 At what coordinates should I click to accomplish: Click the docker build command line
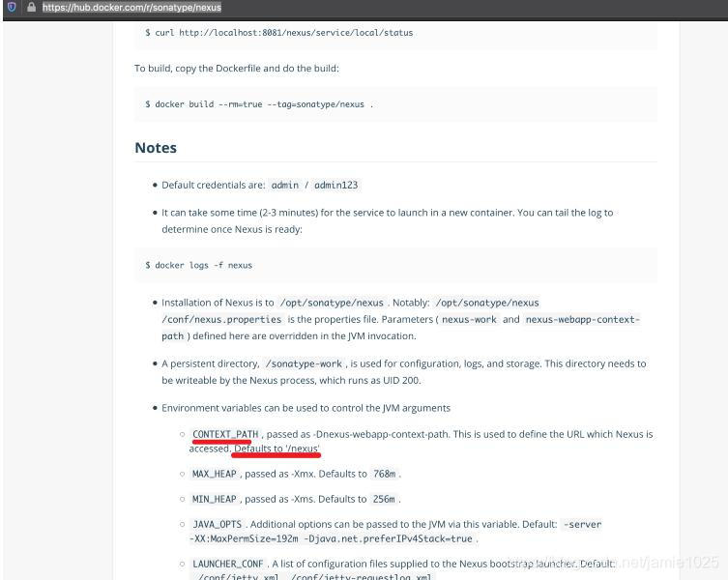259,104
